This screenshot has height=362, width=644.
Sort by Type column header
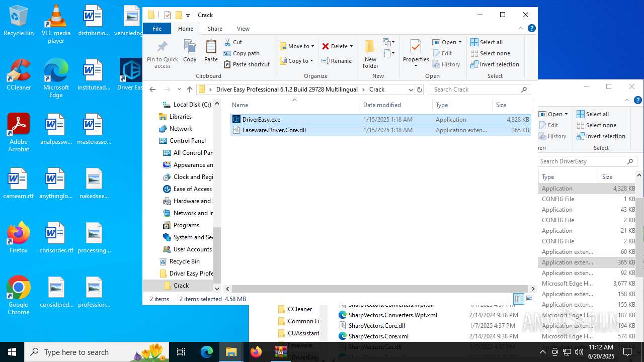[x=462, y=105]
